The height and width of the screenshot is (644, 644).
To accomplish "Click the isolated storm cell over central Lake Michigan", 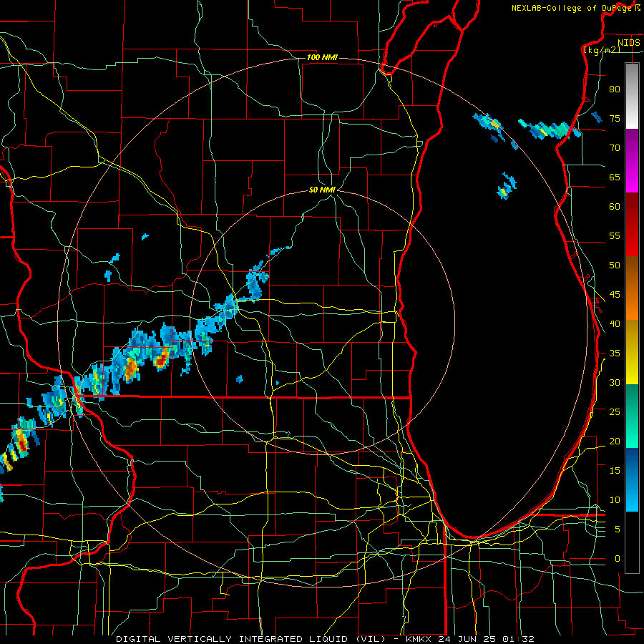I will point(507,187).
